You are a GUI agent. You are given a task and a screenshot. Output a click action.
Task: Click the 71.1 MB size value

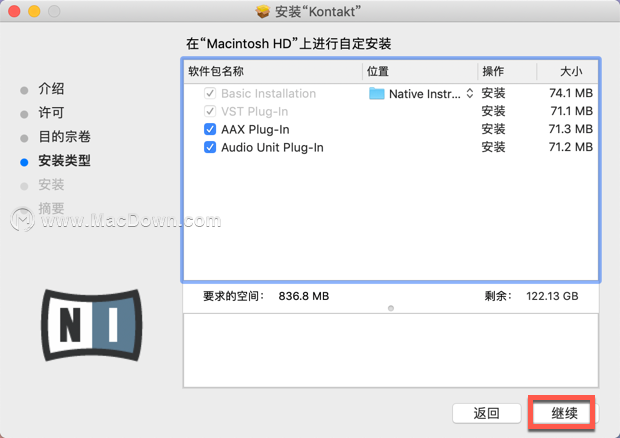(x=572, y=111)
